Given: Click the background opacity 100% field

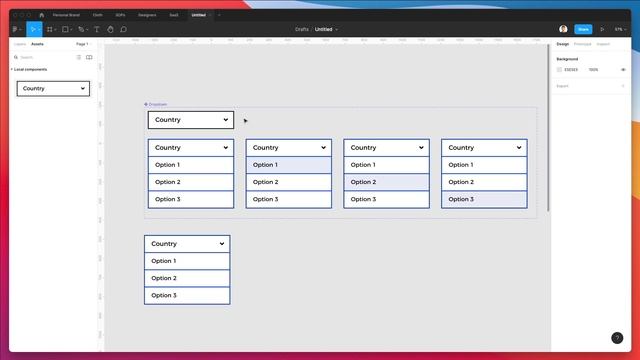Looking at the screenshot, I should pos(593,70).
